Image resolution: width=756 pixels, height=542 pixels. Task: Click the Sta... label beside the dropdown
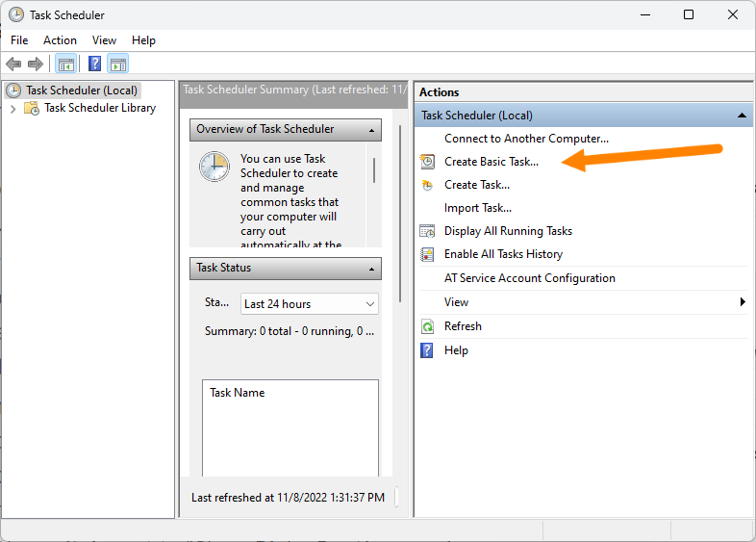(x=216, y=302)
